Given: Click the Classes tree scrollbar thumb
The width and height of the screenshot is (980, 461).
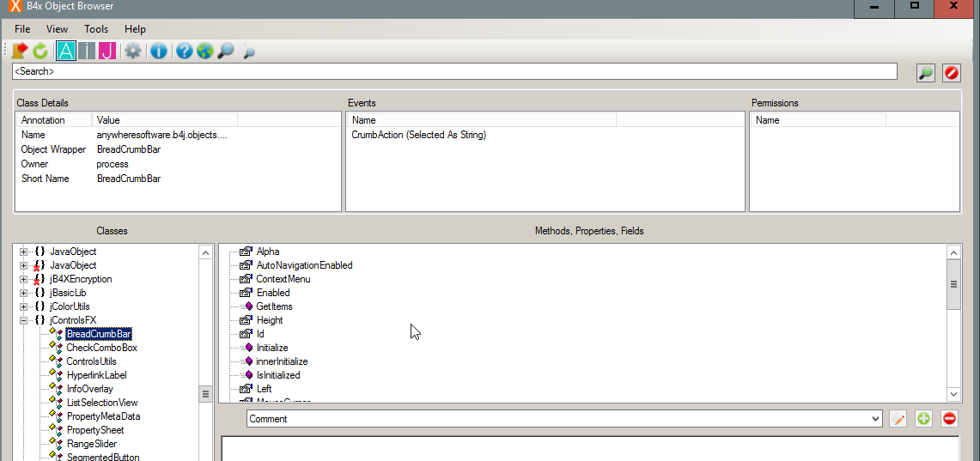Looking at the screenshot, I should pos(205,394).
